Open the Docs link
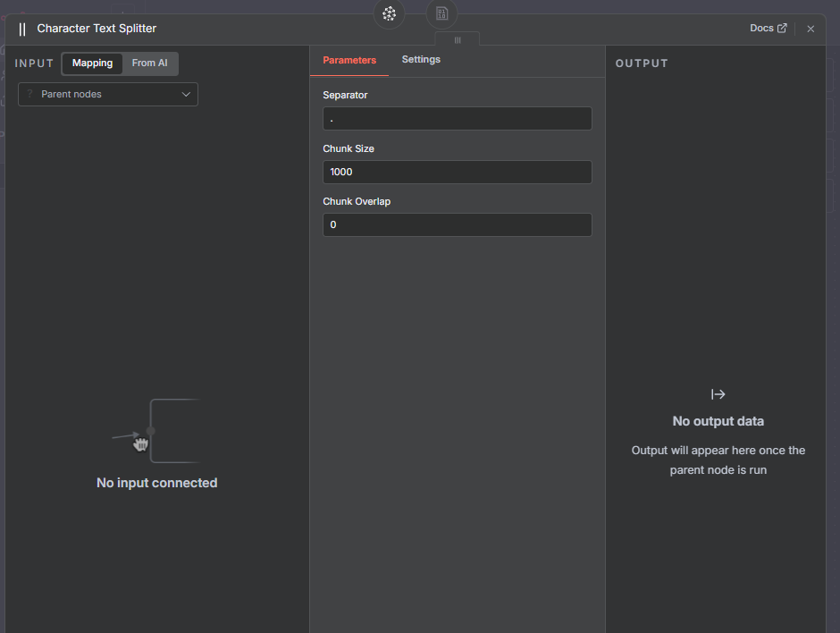 tap(761, 28)
